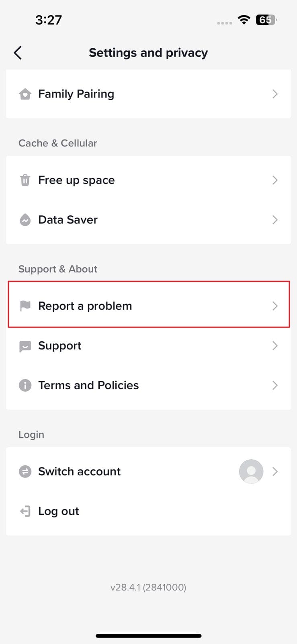297x644 pixels.
Task: Select the Support menu entry
Action: click(x=148, y=346)
